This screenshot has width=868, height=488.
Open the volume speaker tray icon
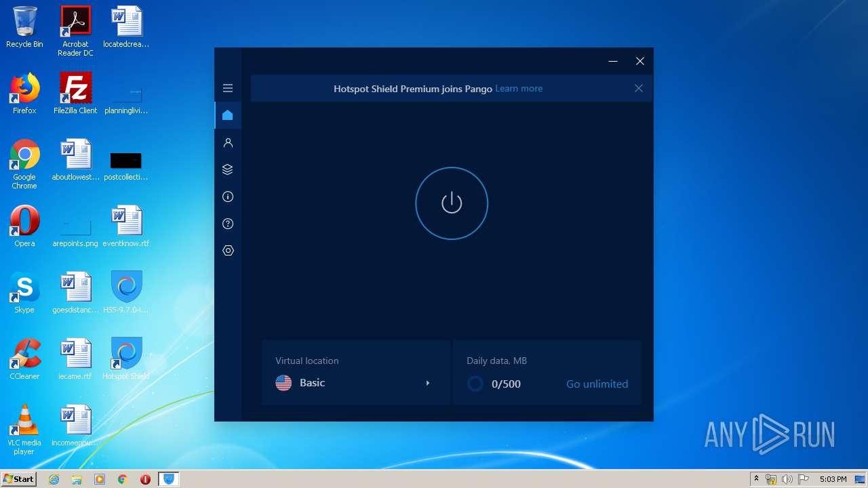tap(787, 479)
